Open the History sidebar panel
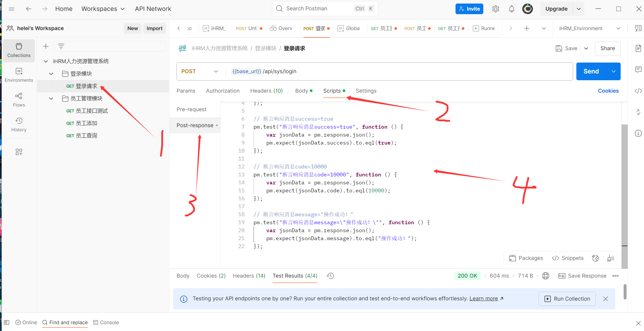The width and height of the screenshot is (644, 331). (19, 124)
